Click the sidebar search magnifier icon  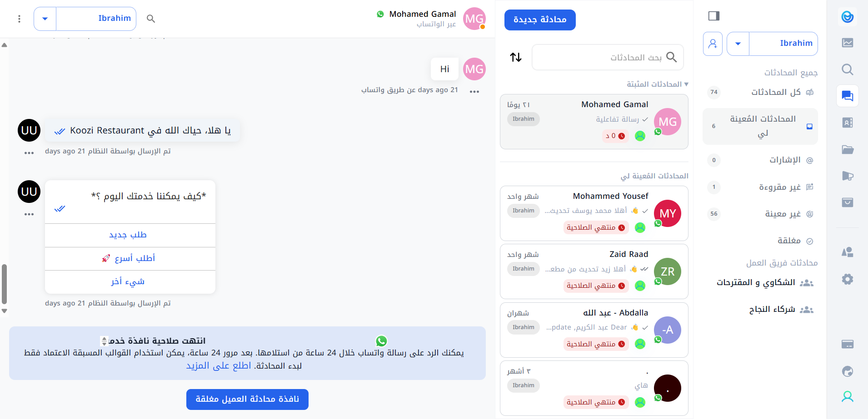tap(847, 69)
